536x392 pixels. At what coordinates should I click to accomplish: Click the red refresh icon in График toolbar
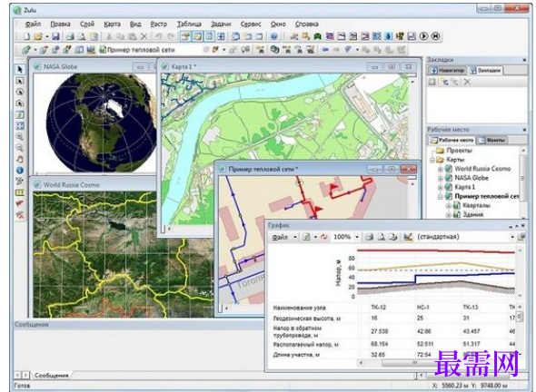click(x=323, y=237)
